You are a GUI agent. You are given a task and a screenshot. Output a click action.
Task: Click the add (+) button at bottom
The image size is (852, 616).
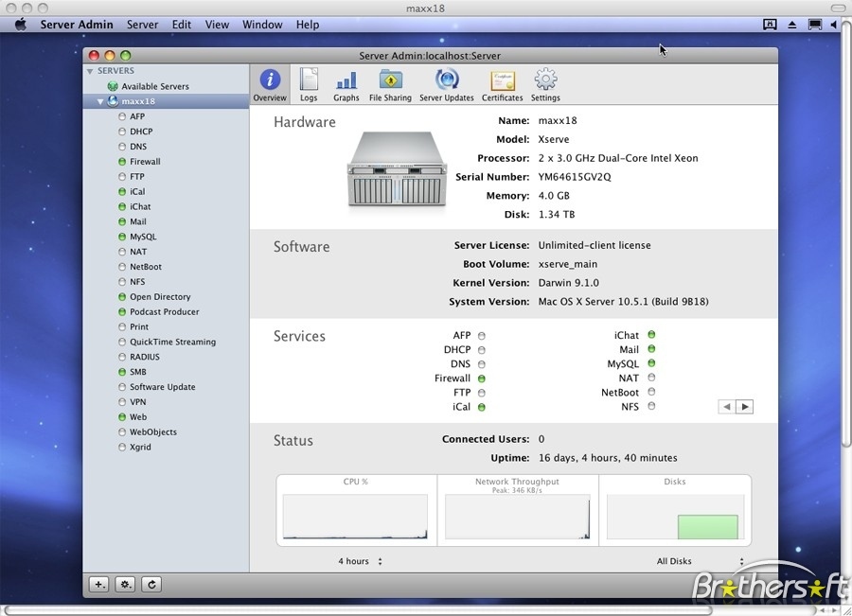pos(98,585)
